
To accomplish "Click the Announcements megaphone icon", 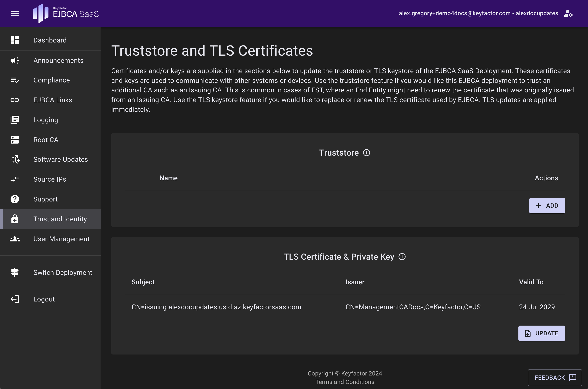I will click(x=15, y=60).
